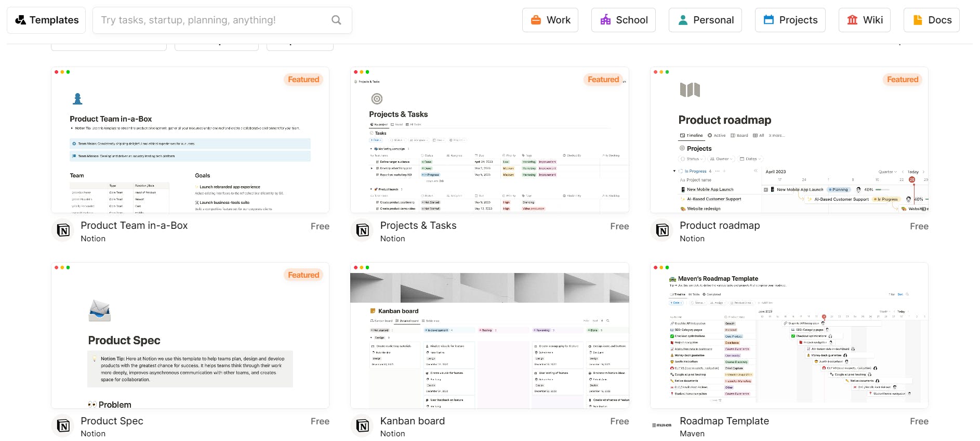980x441 pixels.
Task: Click the Templates home button
Action: 46,20
